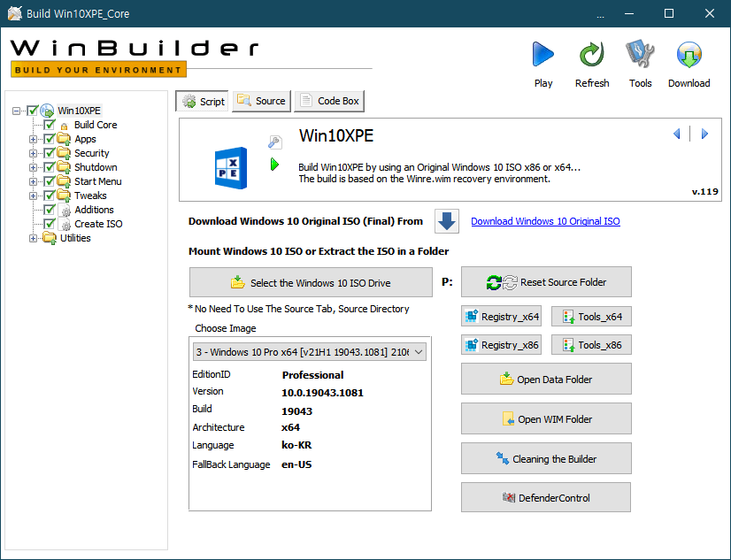This screenshot has height=560, width=731.
Task: Click Select the Windows 10 ISO Drive
Action: [311, 282]
